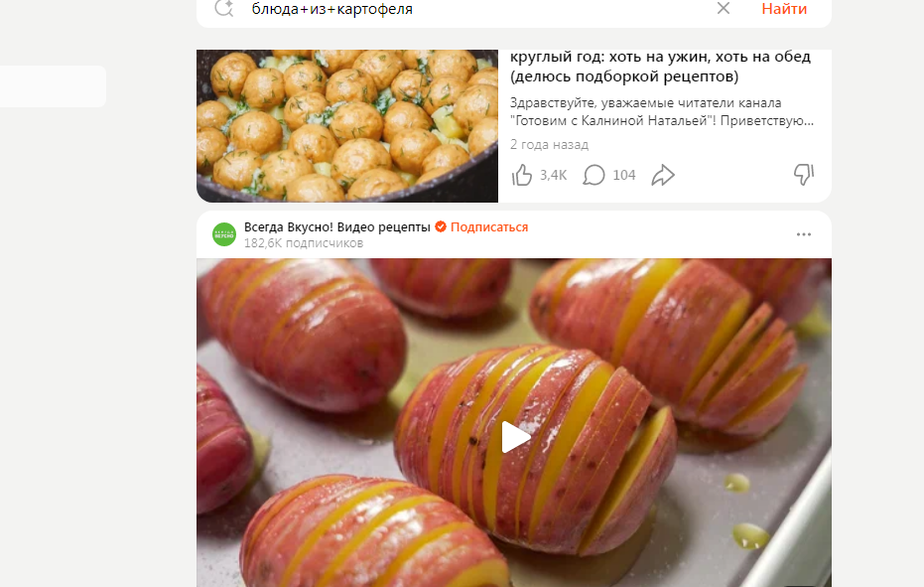
Task: Click the 182,6K подписчиков subscriber count
Action: pyautogui.click(x=304, y=243)
